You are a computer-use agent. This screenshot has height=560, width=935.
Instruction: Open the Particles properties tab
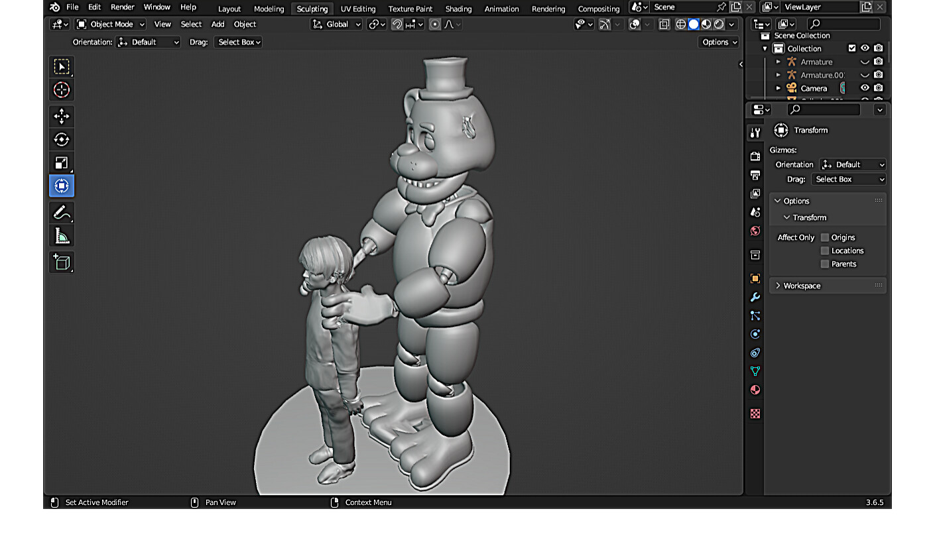point(755,315)
